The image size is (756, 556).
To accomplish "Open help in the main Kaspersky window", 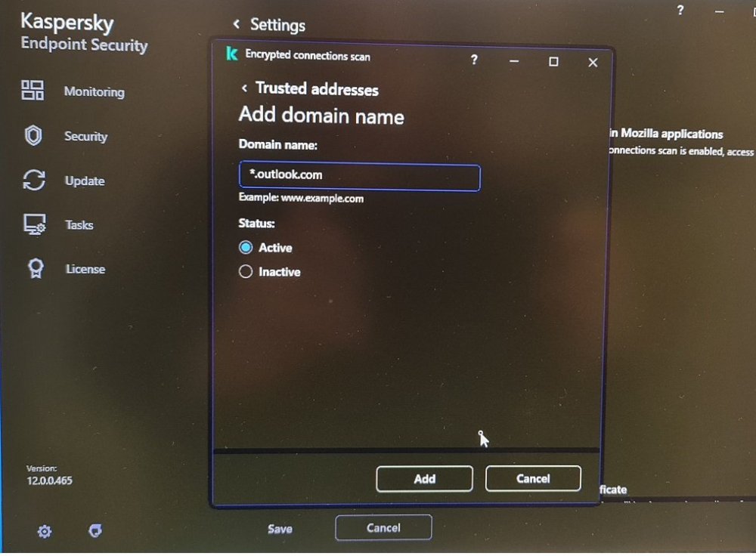I will (x=680, y=10).
